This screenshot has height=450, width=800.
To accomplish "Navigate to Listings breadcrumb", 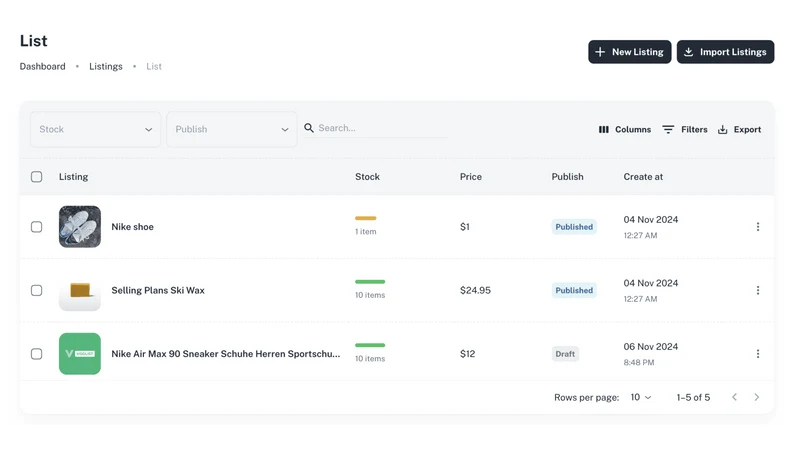I will pyautogui.click(x=106, y=66).
